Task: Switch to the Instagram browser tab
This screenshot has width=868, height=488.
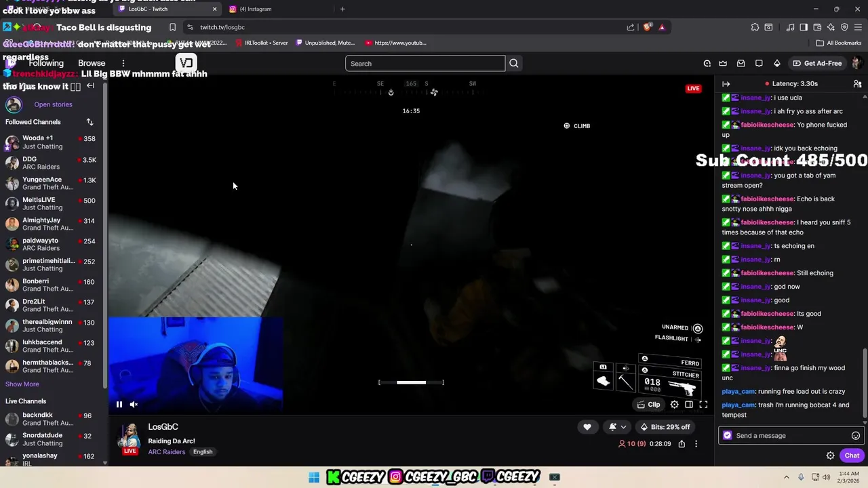Action: [278, 9]
